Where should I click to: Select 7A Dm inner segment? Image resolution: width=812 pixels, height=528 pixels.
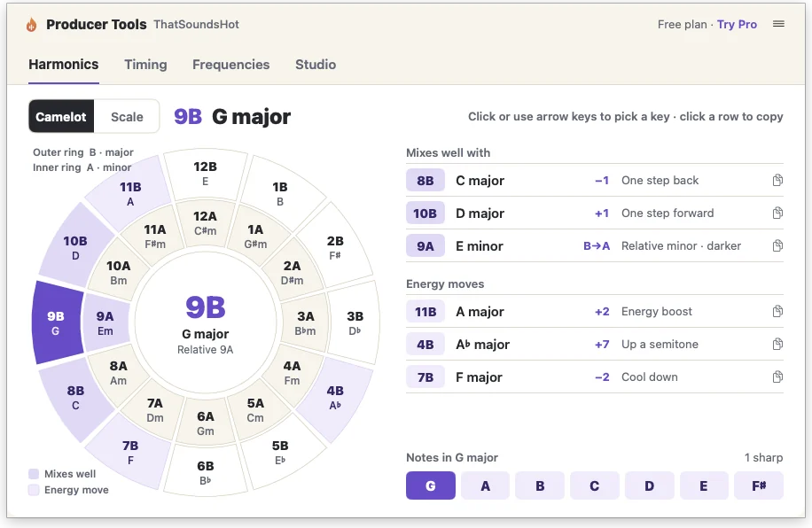point(155,409)
